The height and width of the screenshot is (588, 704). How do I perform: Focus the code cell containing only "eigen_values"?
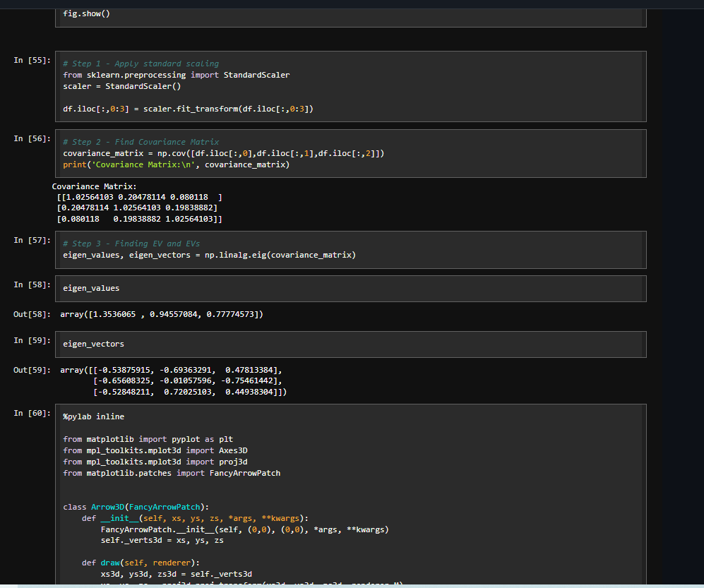point(351,289)
